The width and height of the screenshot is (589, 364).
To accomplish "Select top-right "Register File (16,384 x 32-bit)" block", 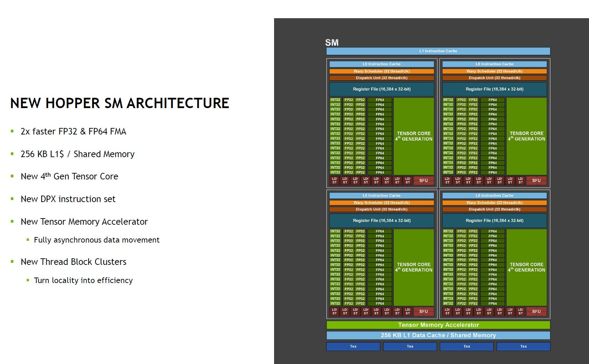I will point(495,89).
